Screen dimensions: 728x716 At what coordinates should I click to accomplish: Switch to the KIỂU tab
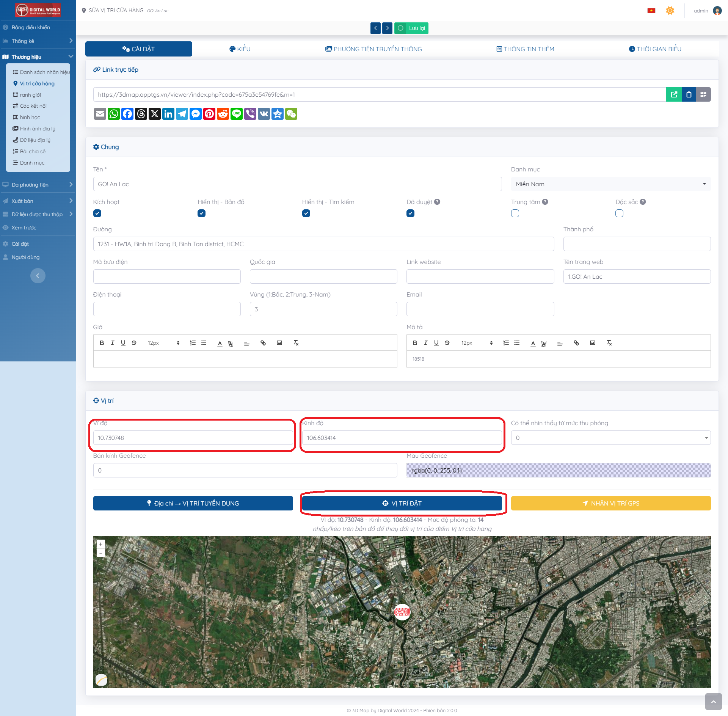coord(240,49)
